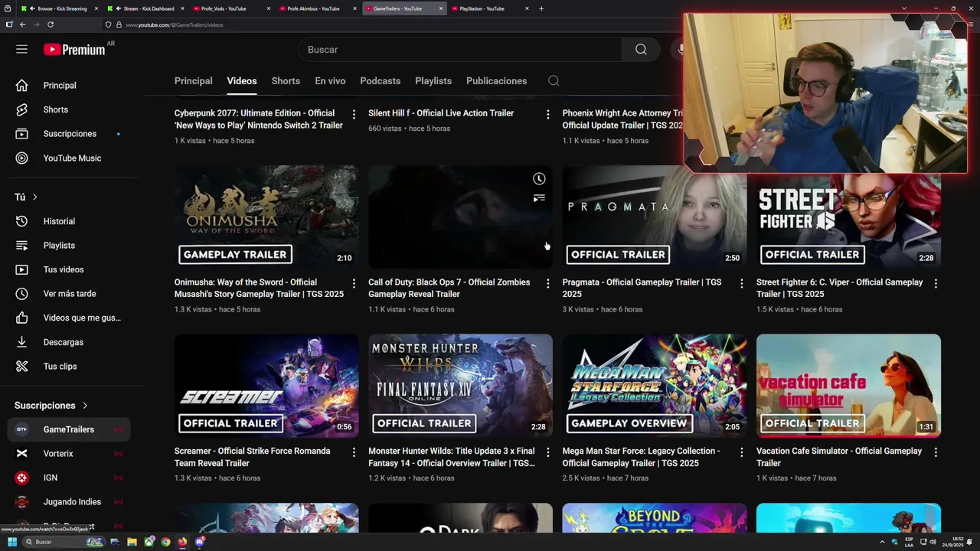The image size is (980, 551).
Task: Open IGN subscription channel
Action: click(x=69, y=478)
